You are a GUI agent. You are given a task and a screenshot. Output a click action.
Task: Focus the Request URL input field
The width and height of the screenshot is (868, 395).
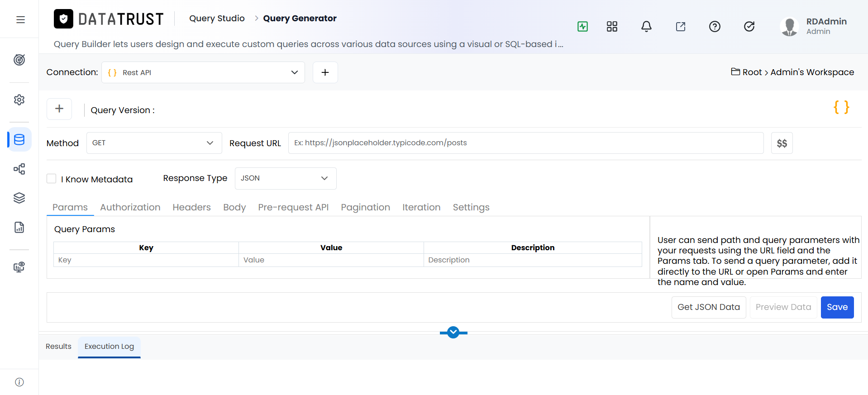pos(526,143)
